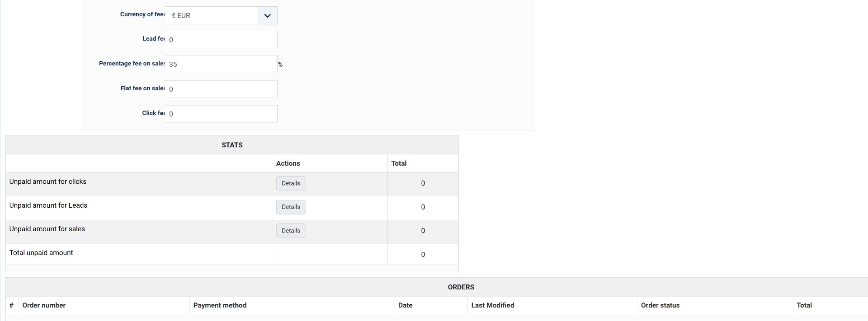
Task: Click the # column header in Orders
Action: pos(12,306)
